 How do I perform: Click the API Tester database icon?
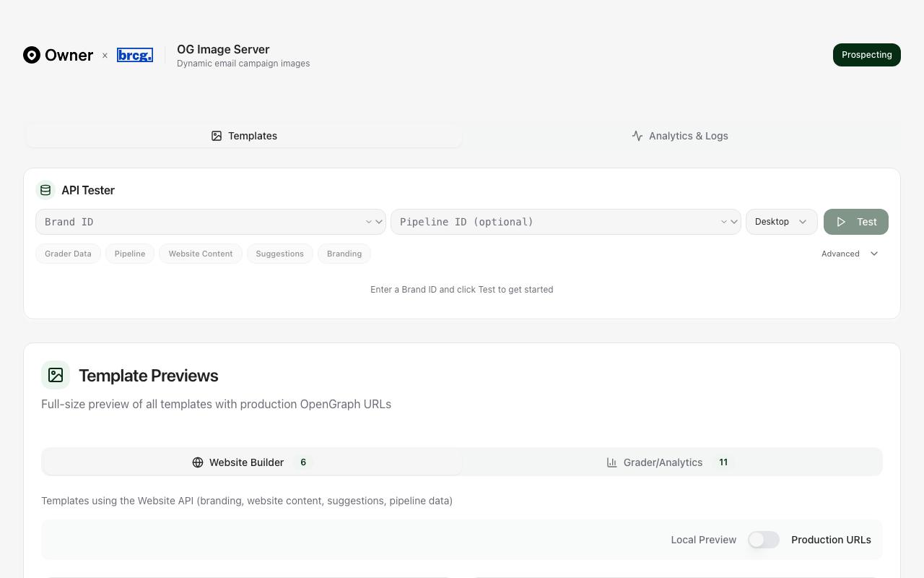[x=45, y=190]
